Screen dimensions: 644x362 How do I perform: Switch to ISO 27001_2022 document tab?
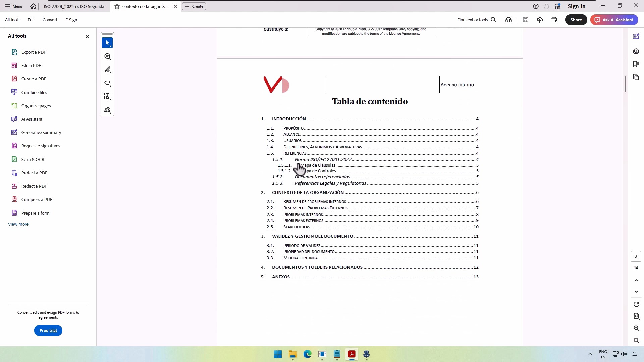75,6
